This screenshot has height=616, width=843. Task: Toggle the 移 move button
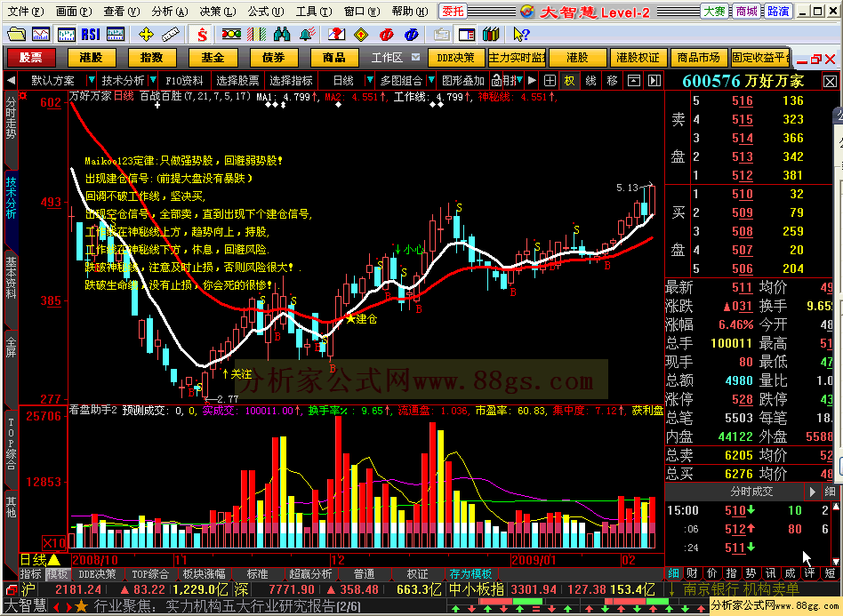(612, 81)
